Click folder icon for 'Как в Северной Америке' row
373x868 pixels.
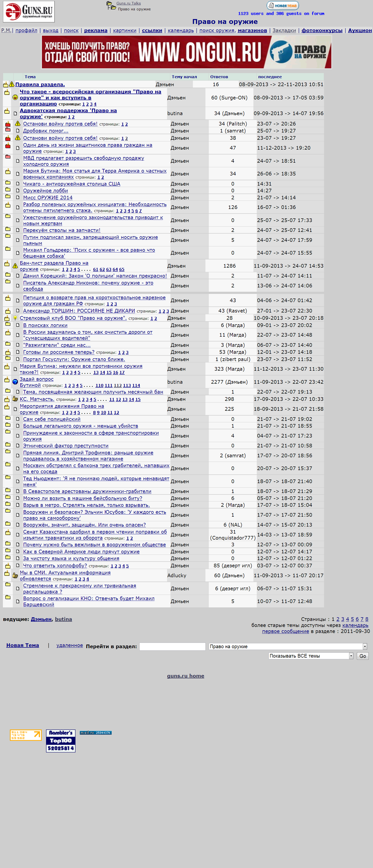pyautogui.click(x=8, y=551)
